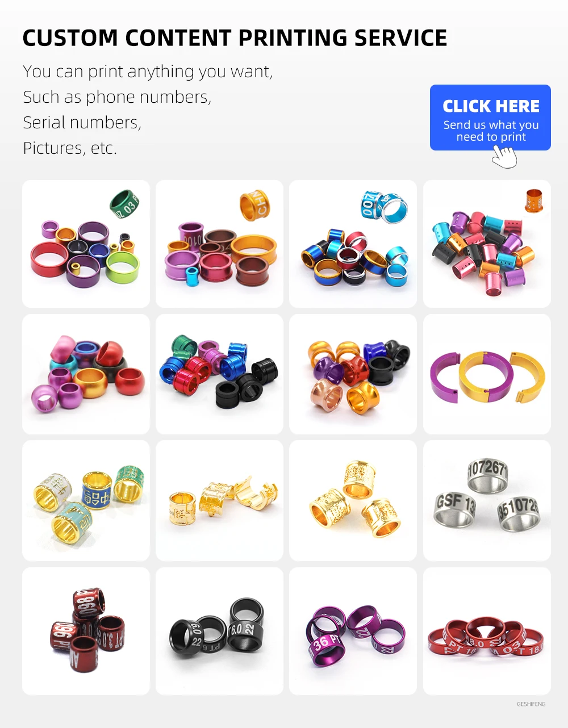Select the perforated tube clips thumbnail

[487, 244]
